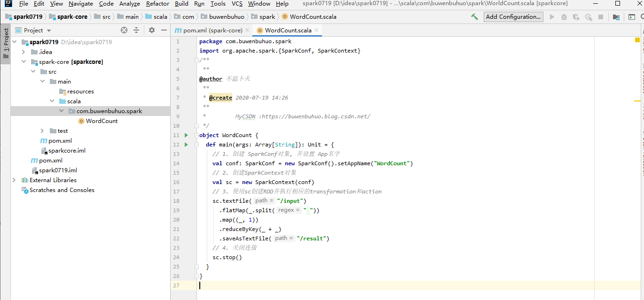
Task: Select WordCount object in project tree
Action: (97, 121)
